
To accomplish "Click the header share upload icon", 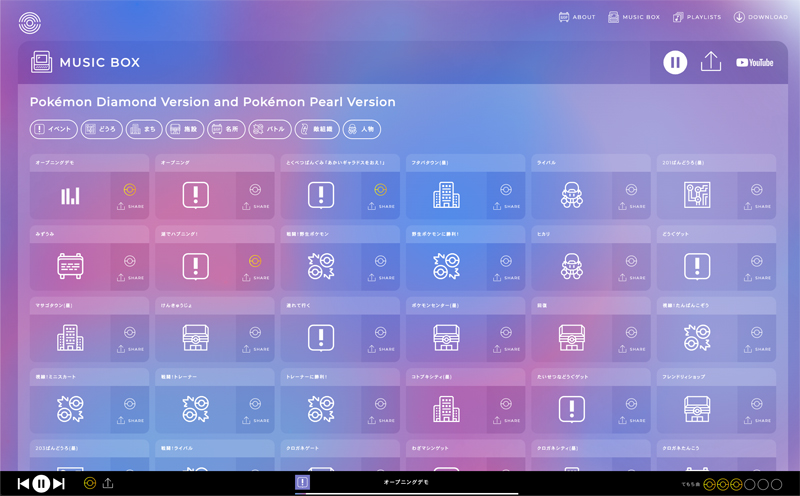I will point(710,62).
